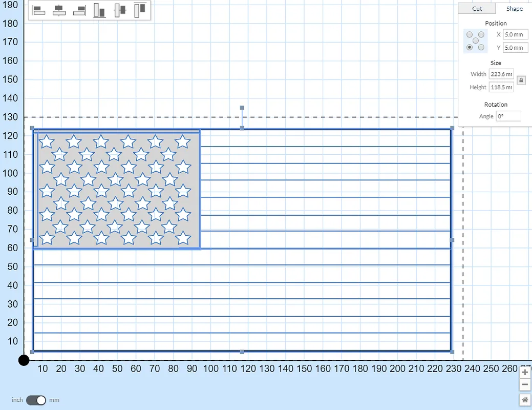Image resolution: width=532 pixels, height=410 pixels.
Task: Align selected shapes to bottom edge
Action: 99,10
